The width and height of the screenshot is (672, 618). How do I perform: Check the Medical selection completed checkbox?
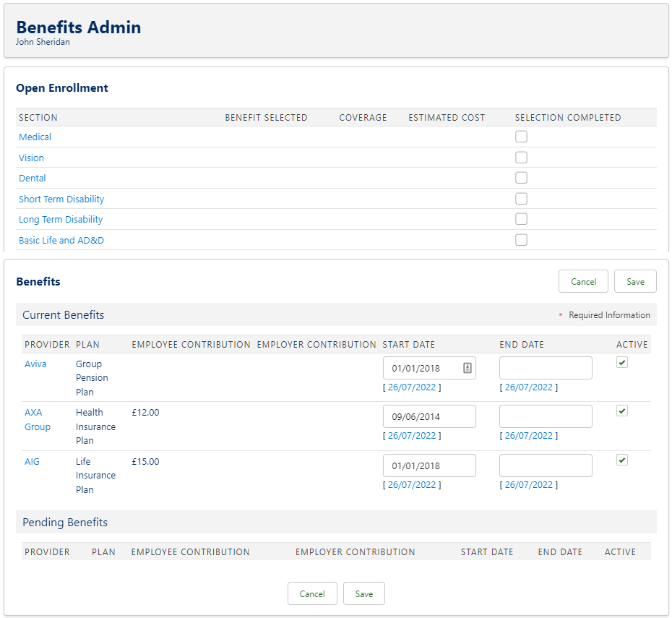521,137
